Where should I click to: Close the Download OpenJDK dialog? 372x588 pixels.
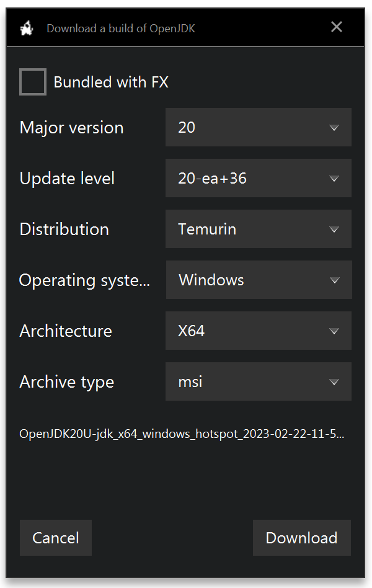tap(337, 27)
